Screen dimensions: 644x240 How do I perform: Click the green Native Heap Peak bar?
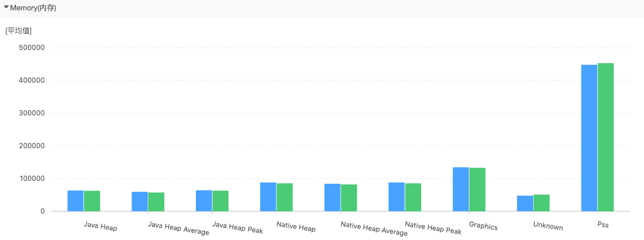[x=413, y=198]
